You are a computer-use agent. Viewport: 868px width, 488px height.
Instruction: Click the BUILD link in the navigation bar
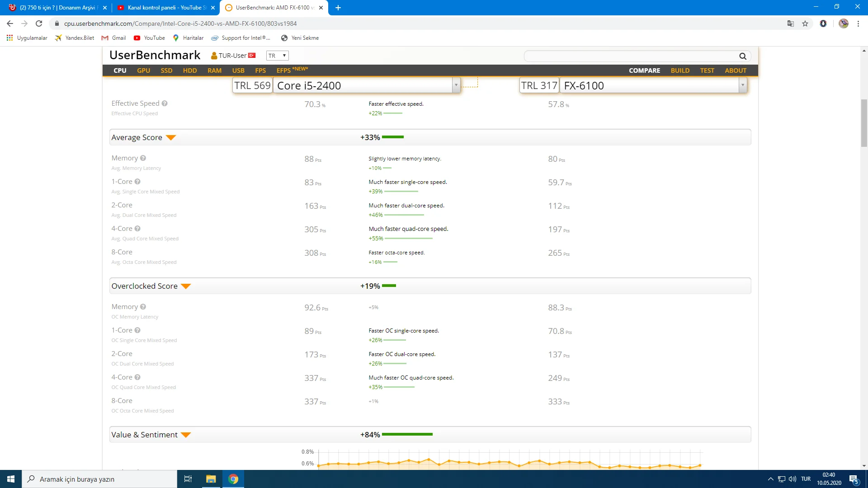point(680,70)
